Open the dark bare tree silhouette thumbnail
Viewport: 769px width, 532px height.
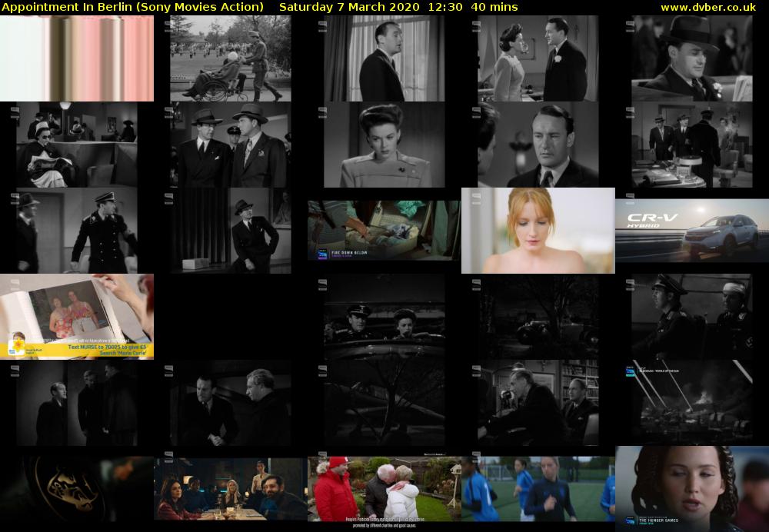coord(384,403)
